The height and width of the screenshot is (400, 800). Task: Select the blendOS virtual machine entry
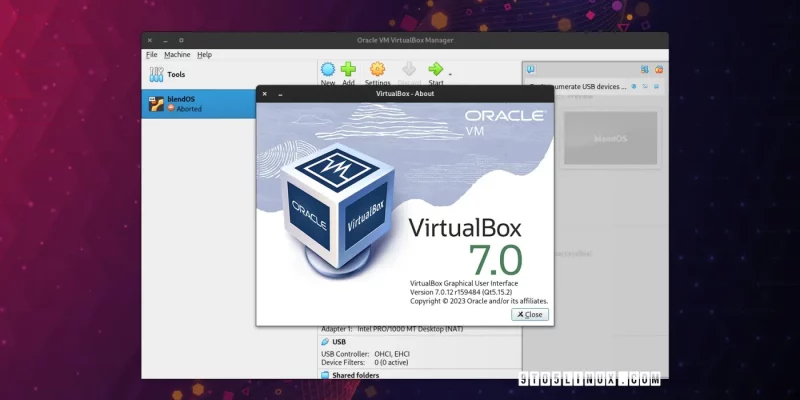coord(198,104)
